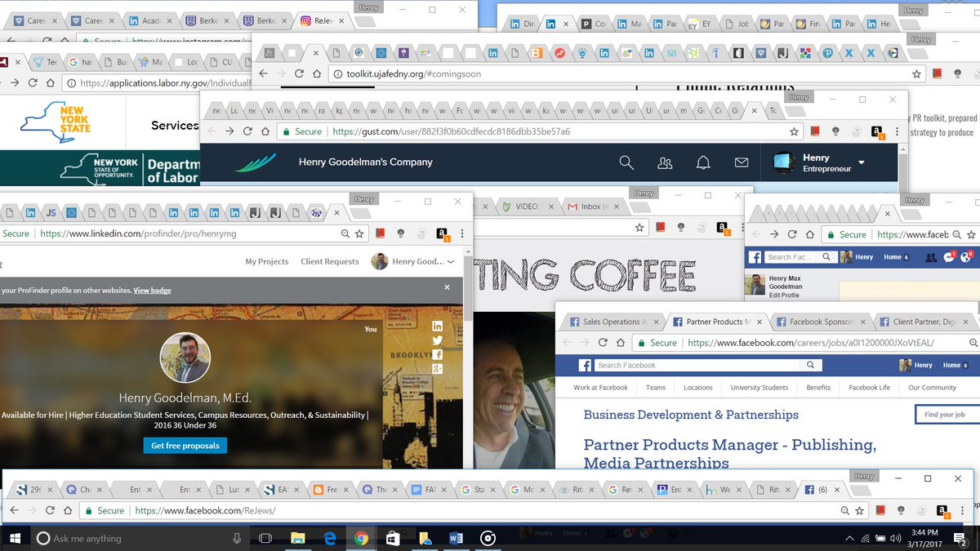Open Task View on the taskbar
Screen dimensions: 980x551
pos(265,538)
